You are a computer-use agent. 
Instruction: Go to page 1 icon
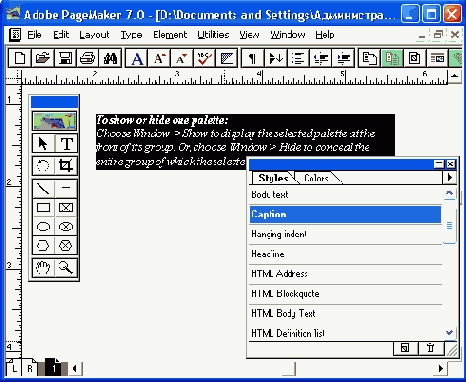click(53, 367)
